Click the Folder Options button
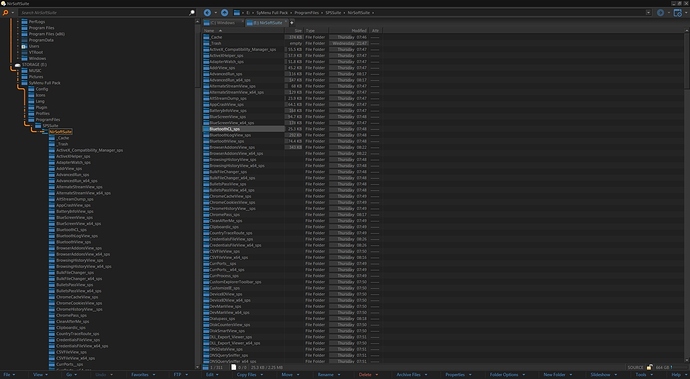The width and height of the screenshot is (690, 379). tap(507, 375)
